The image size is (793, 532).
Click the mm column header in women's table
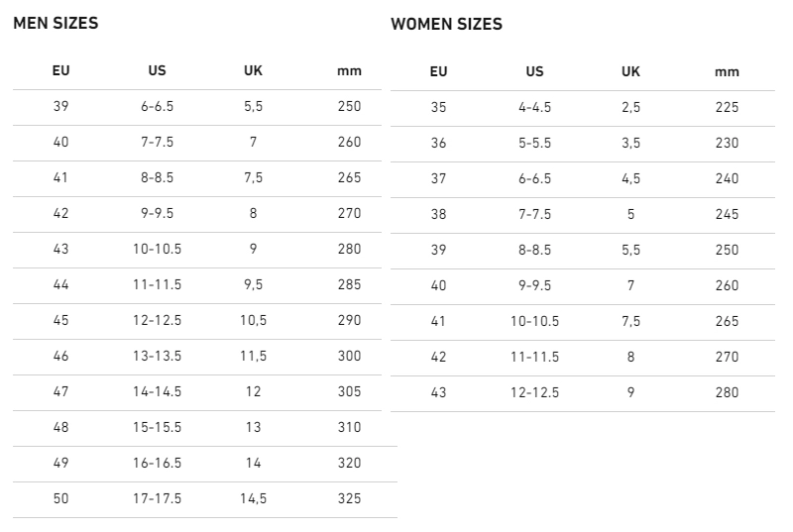click(727, 71)
